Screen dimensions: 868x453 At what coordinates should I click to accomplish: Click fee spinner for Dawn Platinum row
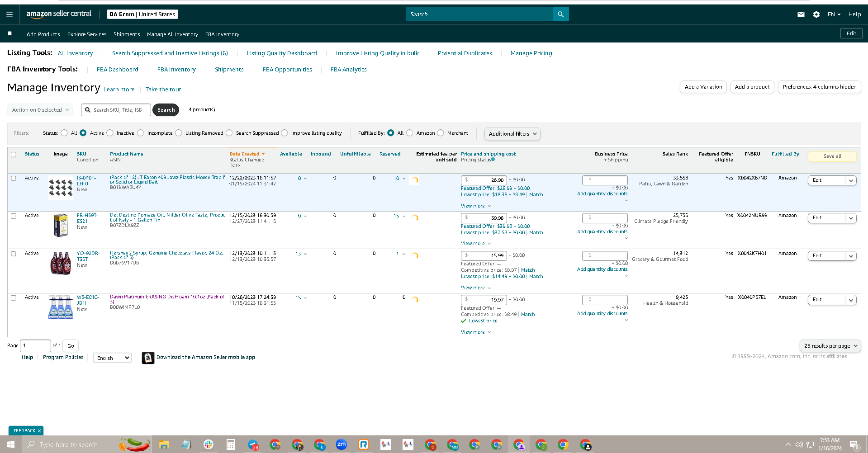414,299
